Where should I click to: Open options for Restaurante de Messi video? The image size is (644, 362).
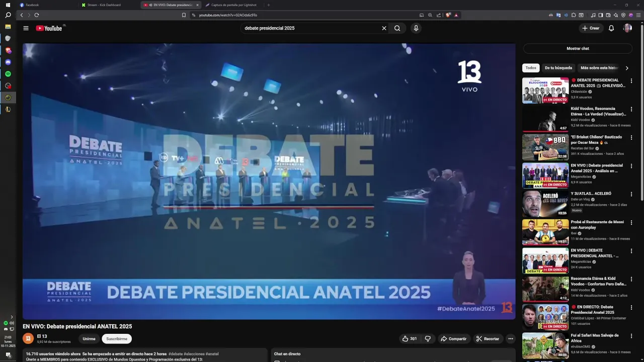pos(631,222)
